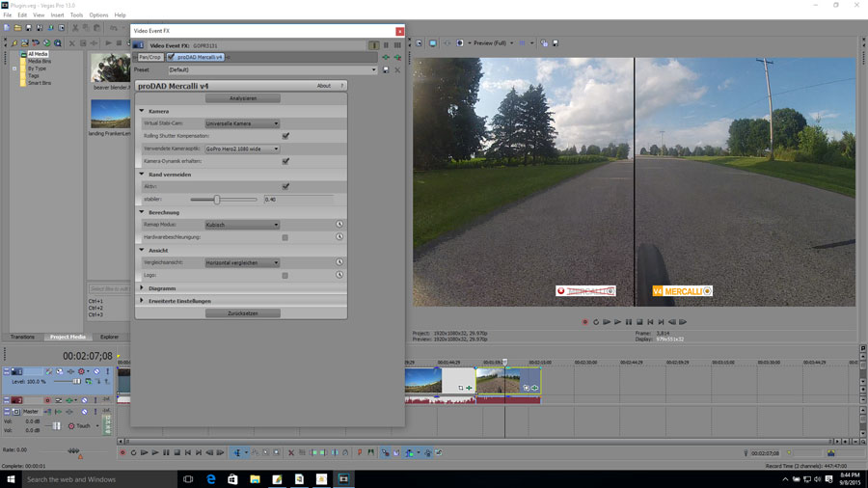868x488 pixels.
Task: Click the Analysieren button
Action: [x=242, y=98]
